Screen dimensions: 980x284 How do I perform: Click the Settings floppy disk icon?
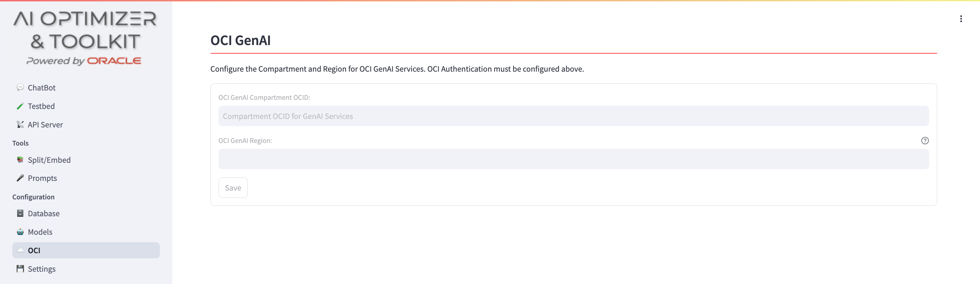pyautogui.click(x=20, y=269)
